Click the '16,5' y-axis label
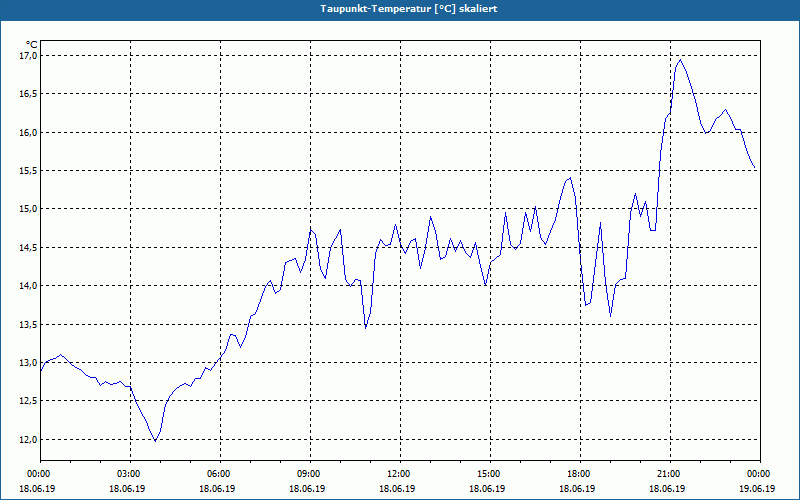The image size is (800, 500). pyautogui.click(x=28, y=93)
